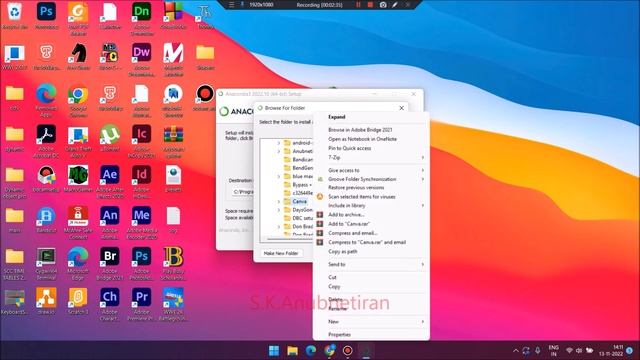Select the black chess knight desktop shortcut
The image size is (640, 360).
[78, 53]
